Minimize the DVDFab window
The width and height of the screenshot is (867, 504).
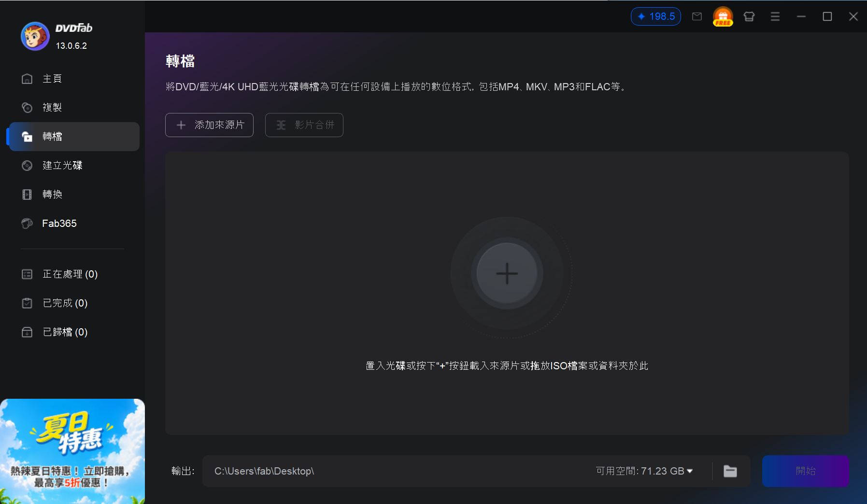pyautogui.click(x=801, y=16)
